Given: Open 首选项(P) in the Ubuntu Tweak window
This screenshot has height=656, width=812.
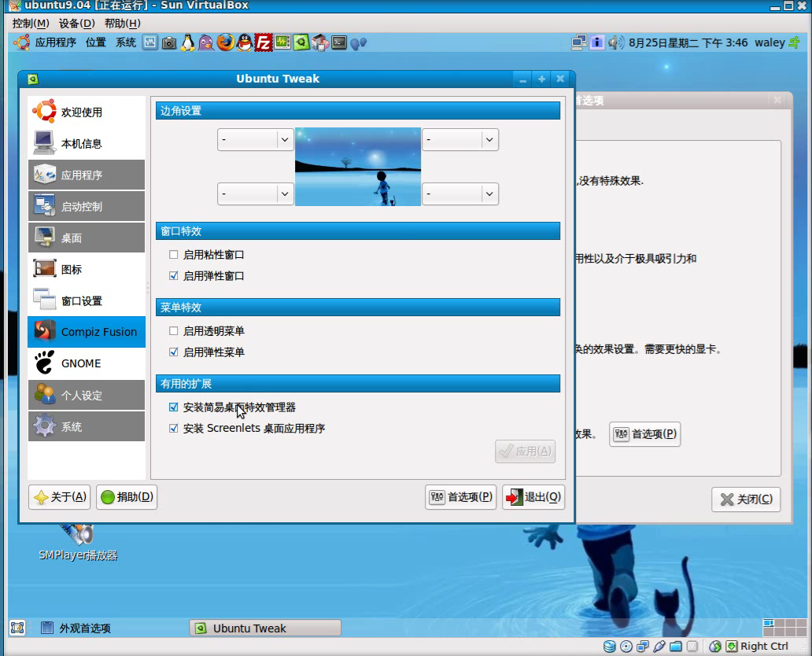Looking at the screenshot, I should point(461,497).
